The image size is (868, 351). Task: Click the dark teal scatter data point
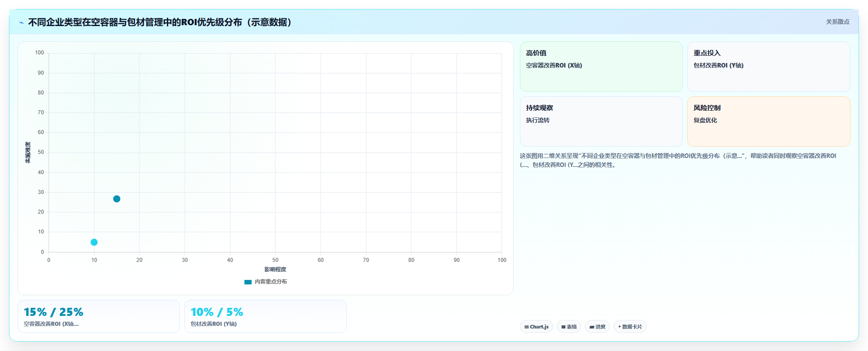(117, 199)
